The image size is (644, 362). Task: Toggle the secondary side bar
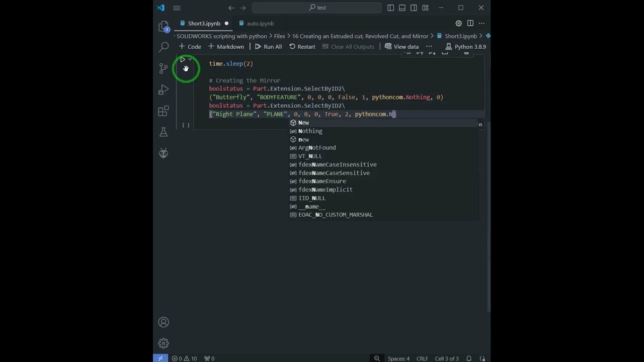[x=414, y=8]
